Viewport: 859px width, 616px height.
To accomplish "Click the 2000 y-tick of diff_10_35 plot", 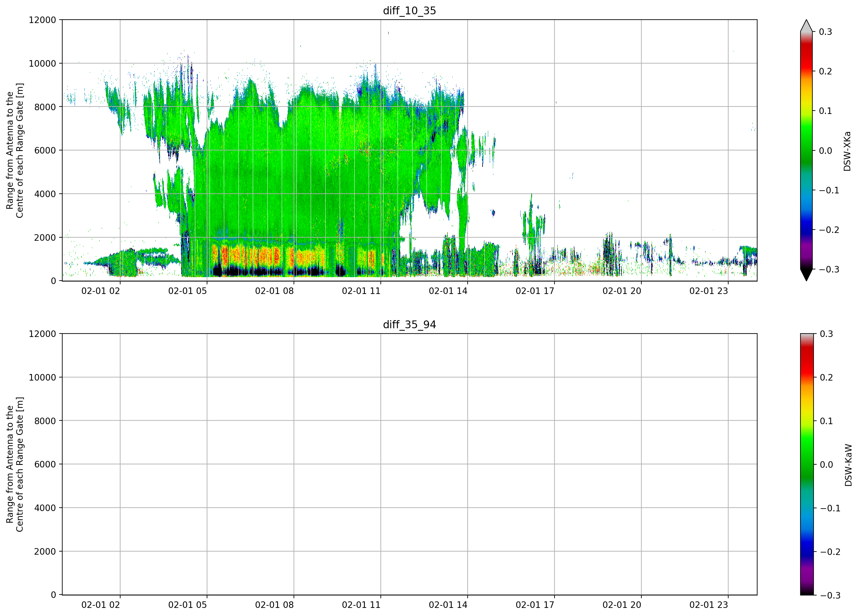I will click(45, 238).
